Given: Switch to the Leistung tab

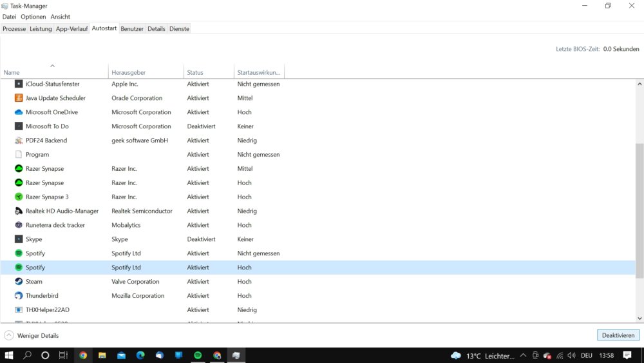Looking at the screenshot, I should [x=41, y=29].
